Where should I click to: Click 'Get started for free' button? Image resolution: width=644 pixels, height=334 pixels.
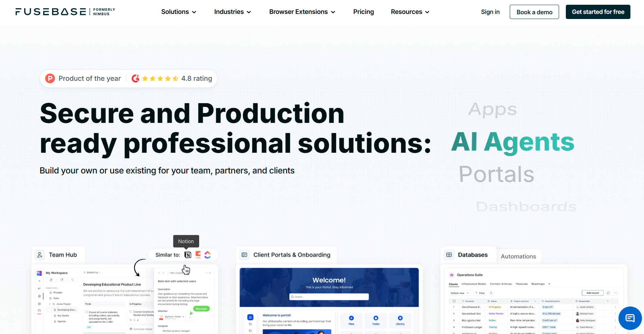coord(598,12)
